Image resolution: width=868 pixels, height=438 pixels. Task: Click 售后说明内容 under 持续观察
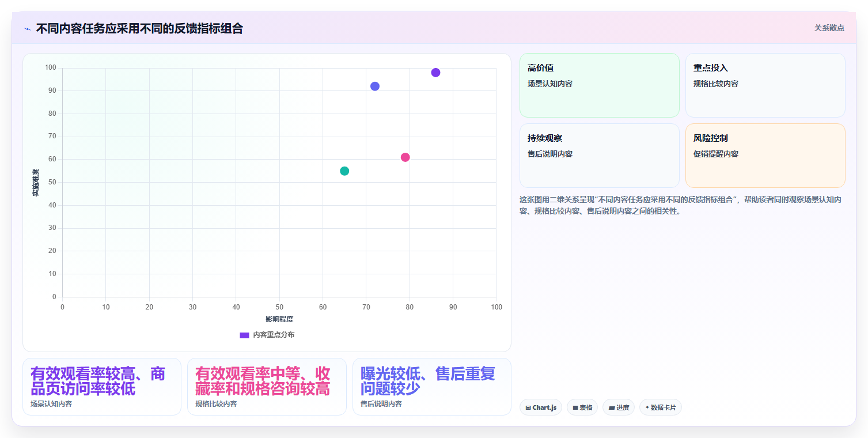(550, 154)
